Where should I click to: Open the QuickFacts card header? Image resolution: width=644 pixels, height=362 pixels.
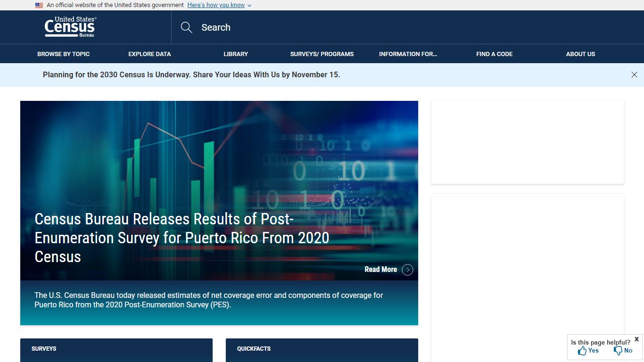coord(322,350)
